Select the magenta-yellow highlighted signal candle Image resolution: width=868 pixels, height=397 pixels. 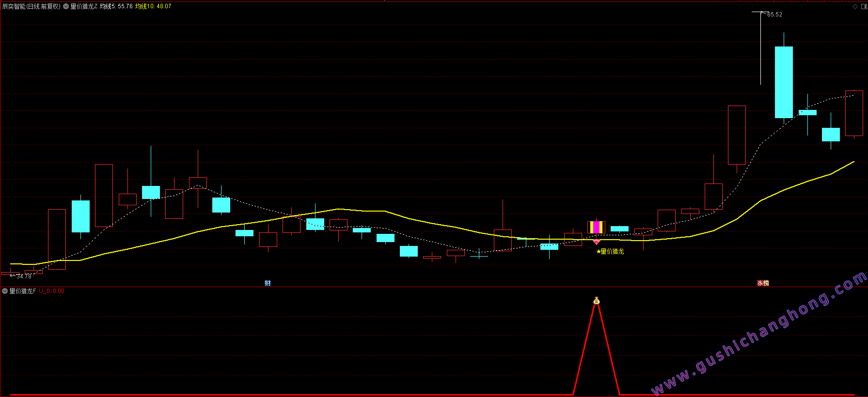[x=597, y=227]
